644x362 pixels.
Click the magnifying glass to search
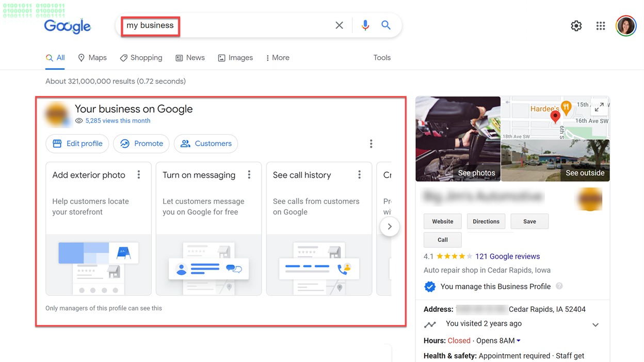click(386, 25)
